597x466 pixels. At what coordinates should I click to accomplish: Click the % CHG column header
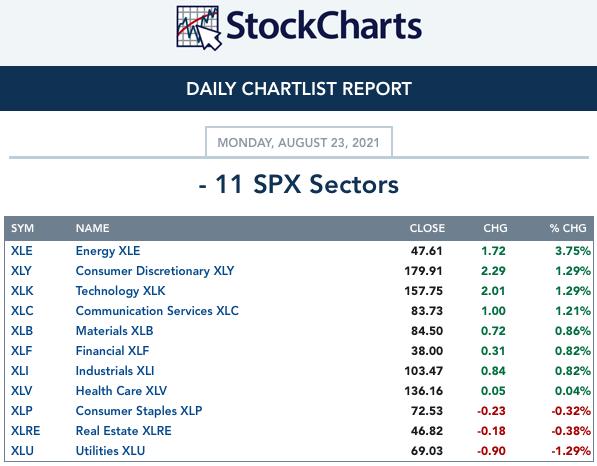point(568,228)
